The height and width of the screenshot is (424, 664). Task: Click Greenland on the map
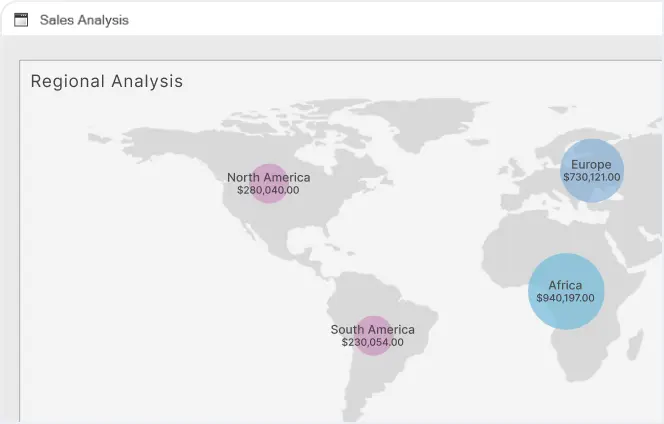point(417,121)
